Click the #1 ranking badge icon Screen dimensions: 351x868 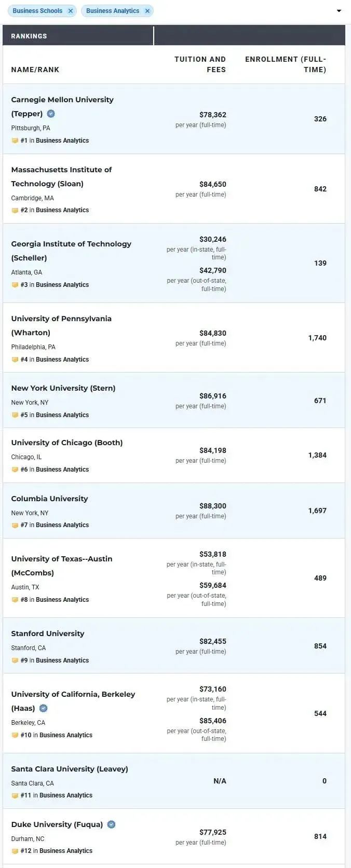pos(15,141)
